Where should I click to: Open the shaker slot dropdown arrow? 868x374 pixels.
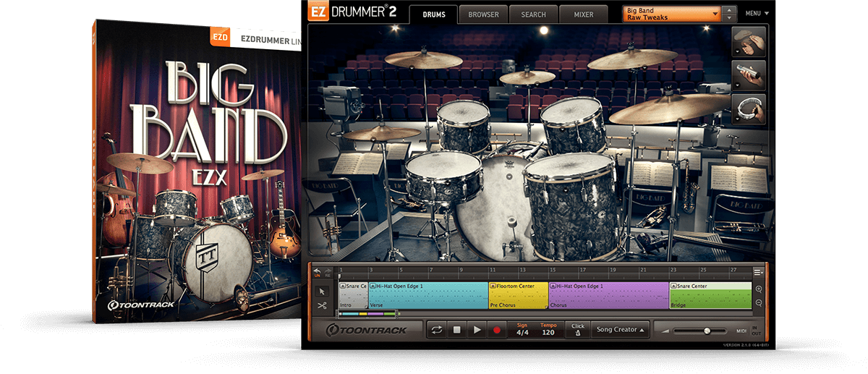tap(737, 86)
